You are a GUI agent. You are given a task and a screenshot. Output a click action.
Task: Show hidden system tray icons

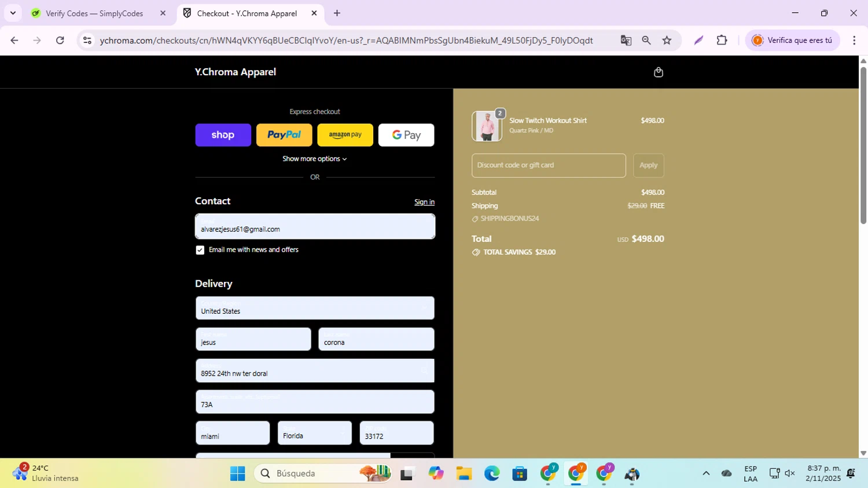[706, 474]
